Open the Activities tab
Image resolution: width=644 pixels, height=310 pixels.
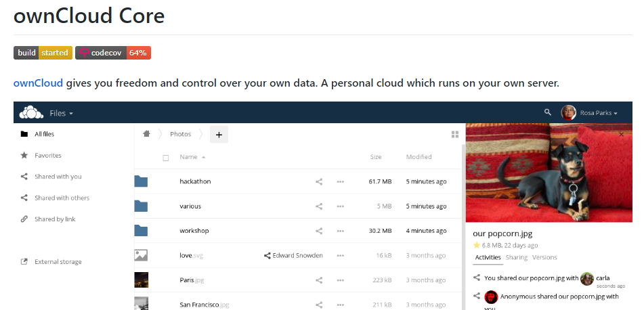(x=488, y=257)
